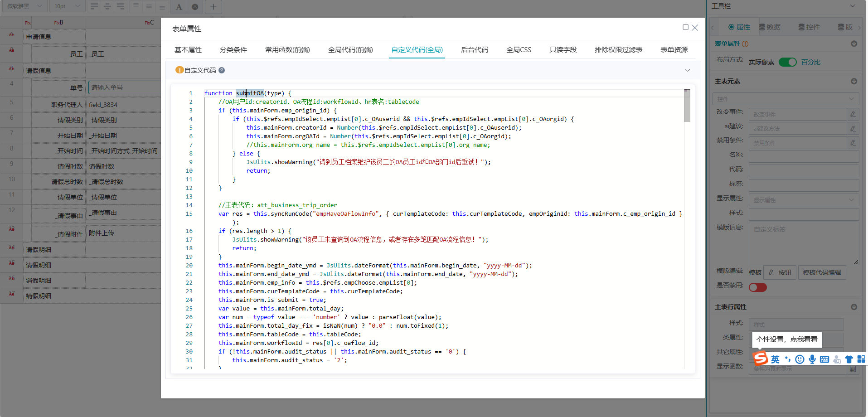Switch Sogou input language via 英 indicator

point(776,359)
